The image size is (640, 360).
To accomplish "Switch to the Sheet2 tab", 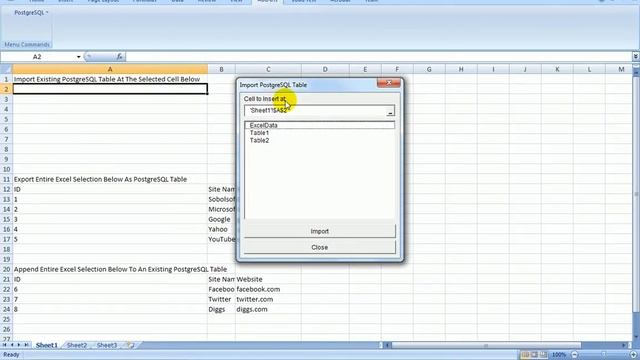I will [x=77, y=345].
